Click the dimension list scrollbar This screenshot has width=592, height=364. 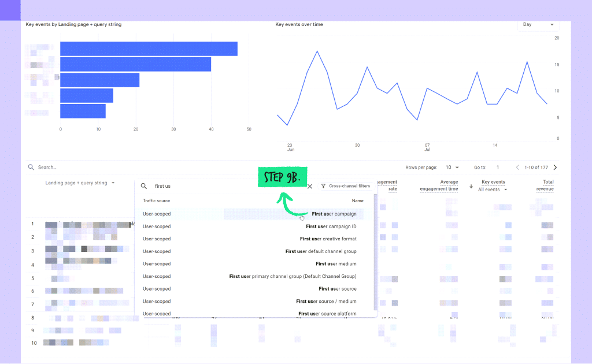(x=375, y=251)
